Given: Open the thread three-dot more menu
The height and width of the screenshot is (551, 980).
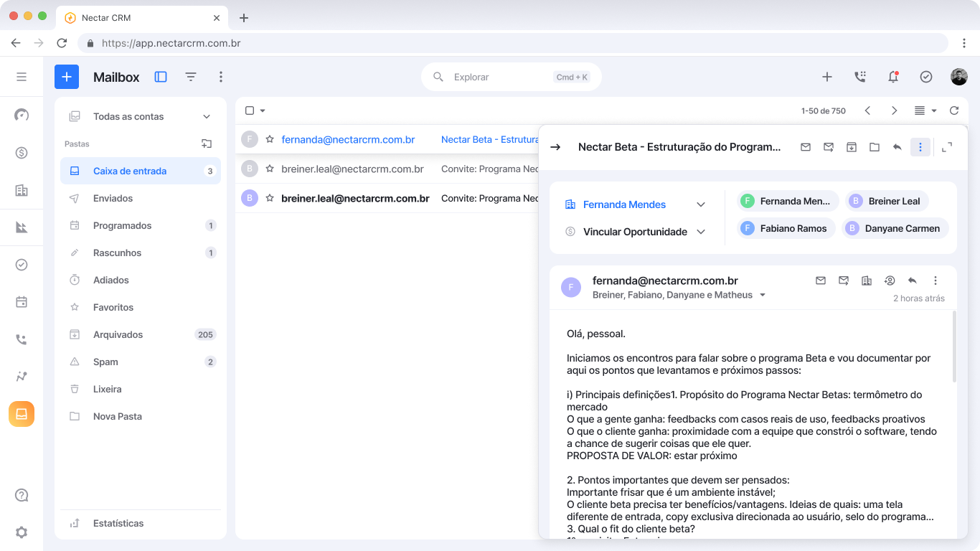Looking at the screenshot, I should pyautogui.click(x=920, y=147).
